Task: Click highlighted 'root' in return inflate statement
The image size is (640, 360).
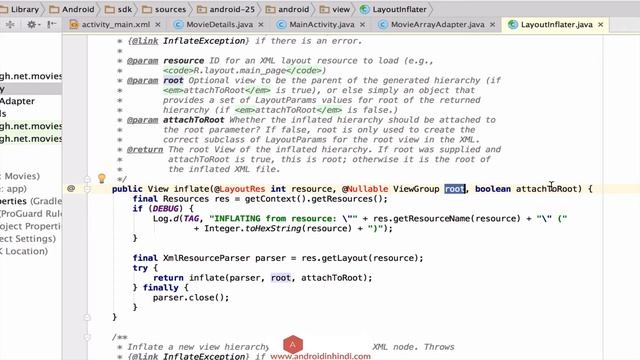Action: [x=281, y=278]
